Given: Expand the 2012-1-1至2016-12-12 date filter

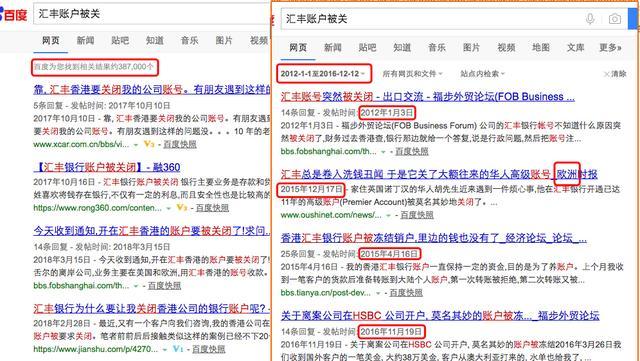Looking at the screenshot, I should (x=324, y=74).
